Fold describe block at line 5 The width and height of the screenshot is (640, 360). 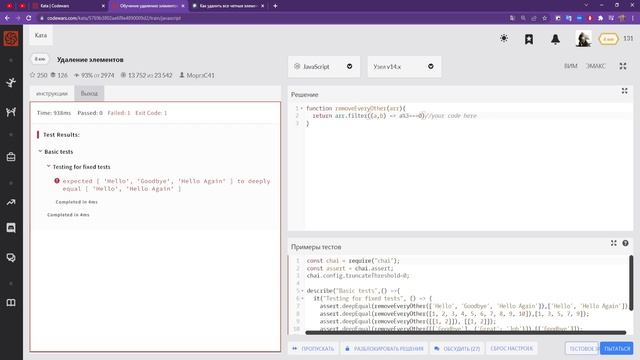click(302, 291)
